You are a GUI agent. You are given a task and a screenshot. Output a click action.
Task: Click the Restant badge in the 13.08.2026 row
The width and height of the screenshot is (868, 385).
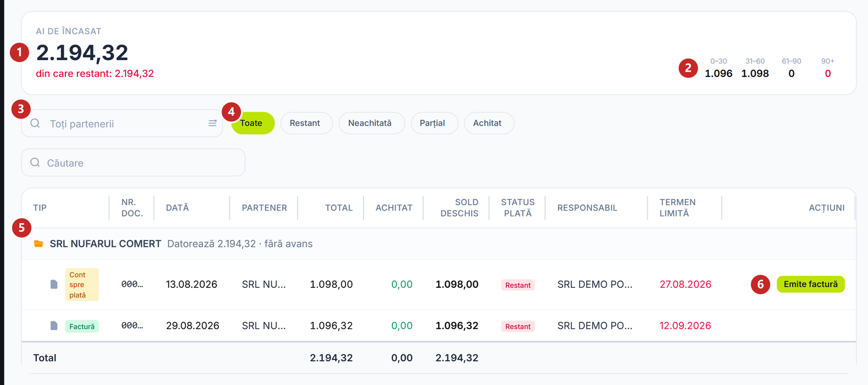click(x=518, y=285)
